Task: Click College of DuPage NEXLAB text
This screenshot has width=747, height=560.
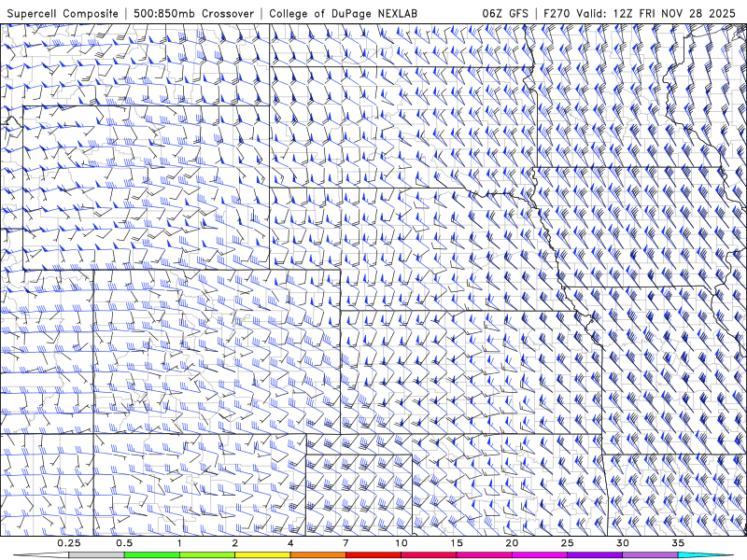Action: 343,13
